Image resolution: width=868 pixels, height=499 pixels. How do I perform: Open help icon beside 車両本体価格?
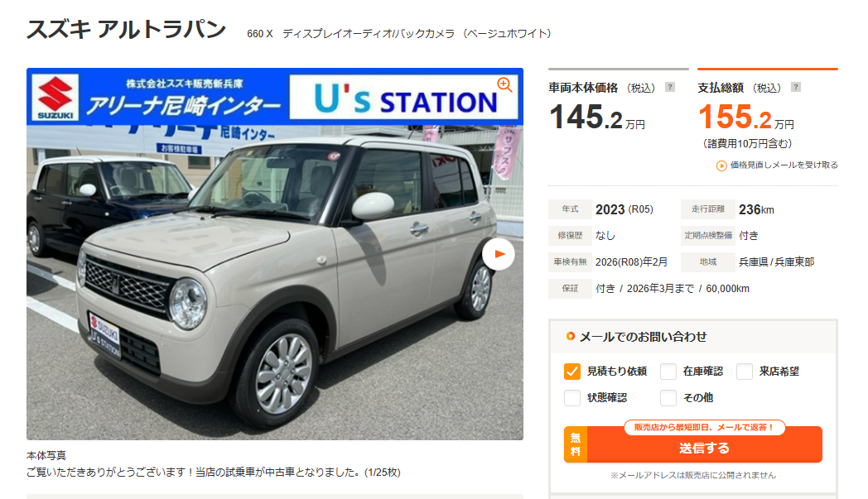click(670, 87)
